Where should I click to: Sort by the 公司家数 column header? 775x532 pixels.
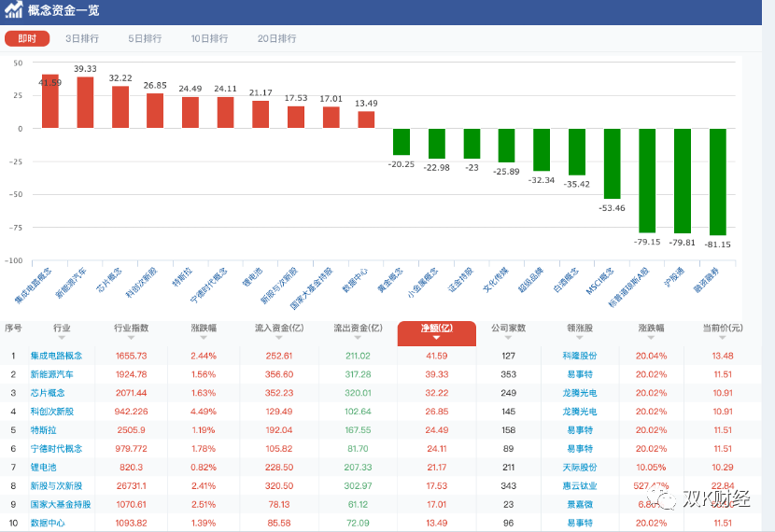point(508,329)
